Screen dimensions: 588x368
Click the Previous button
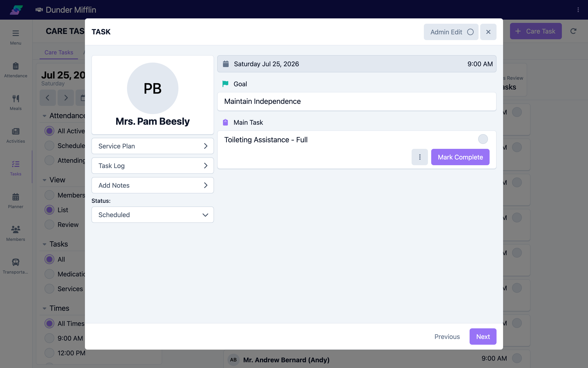point(447,337)
